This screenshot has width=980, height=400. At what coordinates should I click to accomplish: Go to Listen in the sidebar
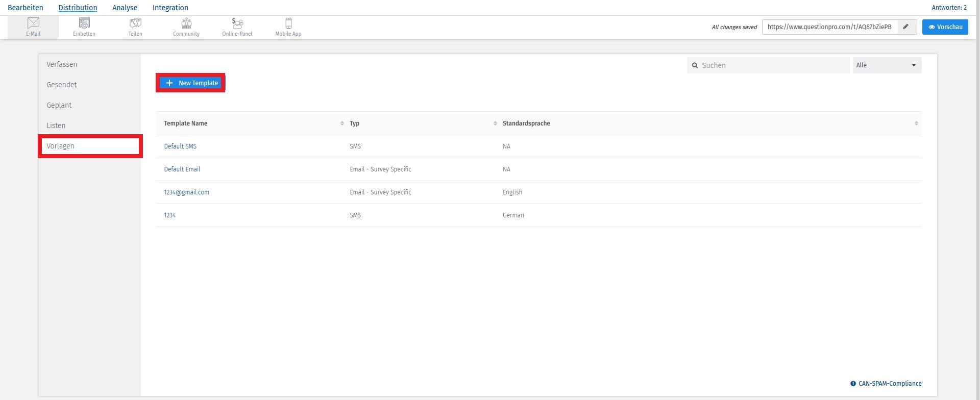point(56,126)
